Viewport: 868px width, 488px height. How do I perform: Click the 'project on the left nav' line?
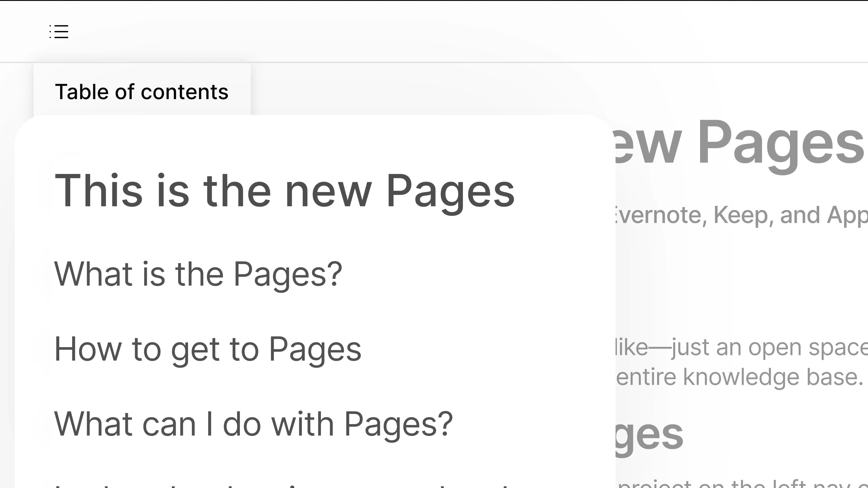741,484
